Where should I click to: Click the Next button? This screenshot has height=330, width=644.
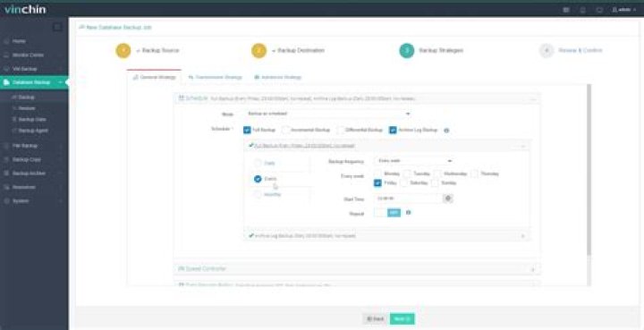tap(402, 319)
